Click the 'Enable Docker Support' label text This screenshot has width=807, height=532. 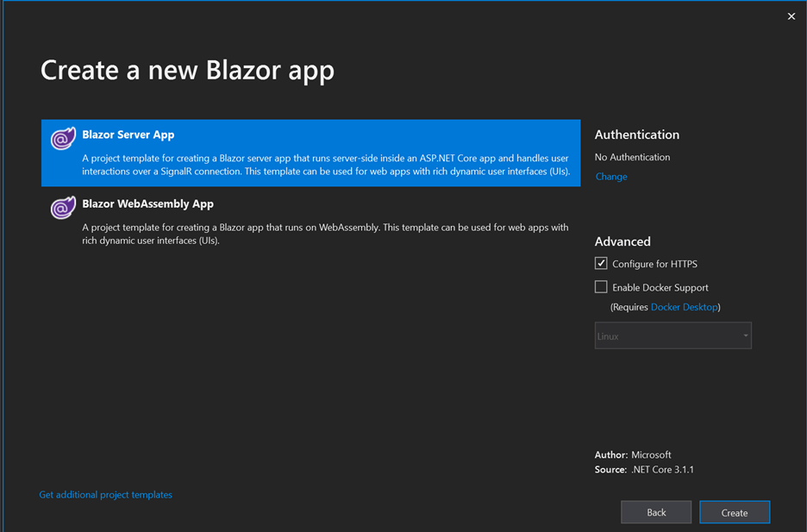click(x=660, y=287)
